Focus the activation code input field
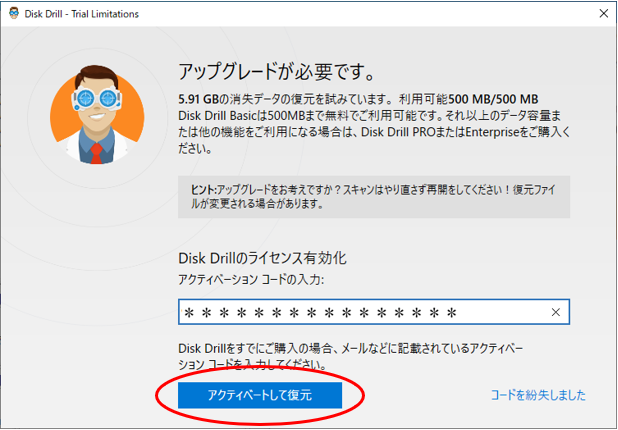 tap(374, 312)
